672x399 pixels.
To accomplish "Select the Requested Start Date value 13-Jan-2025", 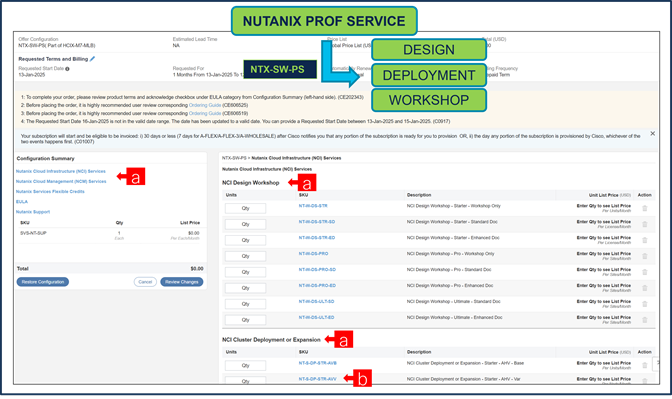I will (x=32, y=75).
